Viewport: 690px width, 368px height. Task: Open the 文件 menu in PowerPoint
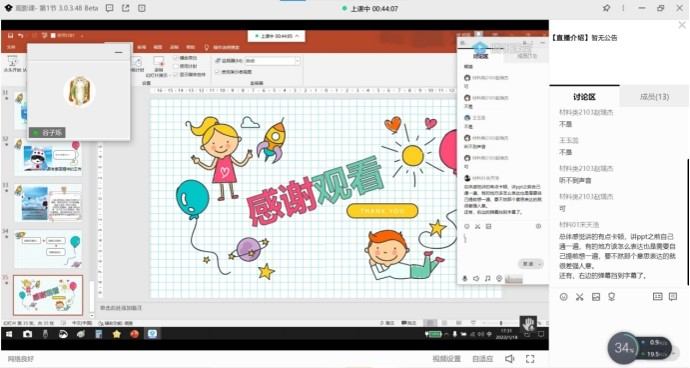coord(11,47)
